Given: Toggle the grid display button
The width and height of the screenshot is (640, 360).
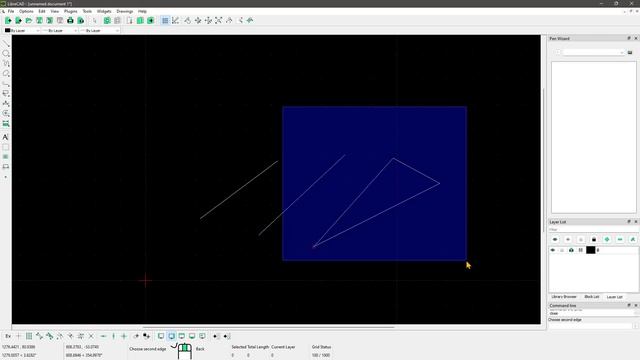Looking at the screenshot, I should (x=165, y=20).
